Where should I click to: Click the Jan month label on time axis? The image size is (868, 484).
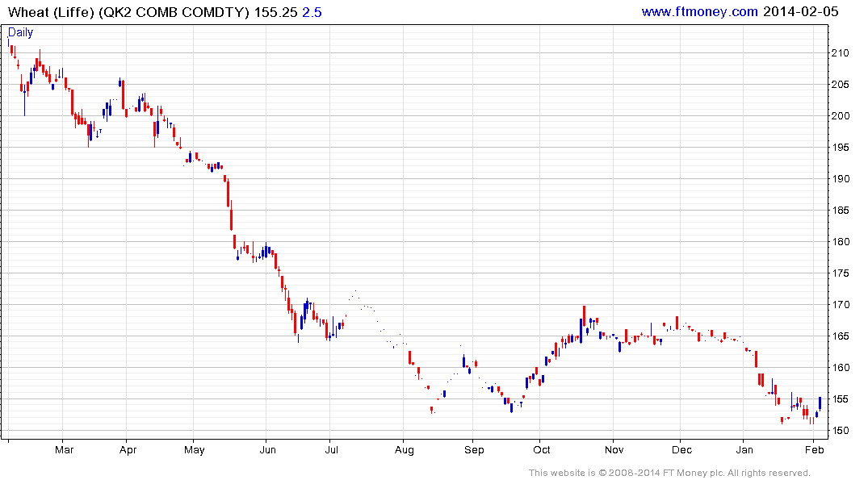coord(744,450)
